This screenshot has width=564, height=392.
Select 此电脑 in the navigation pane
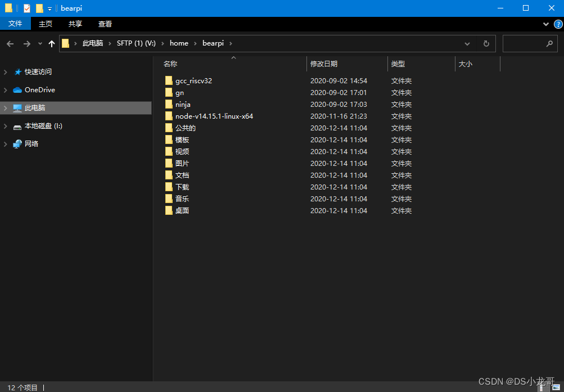tap(35, 108)
